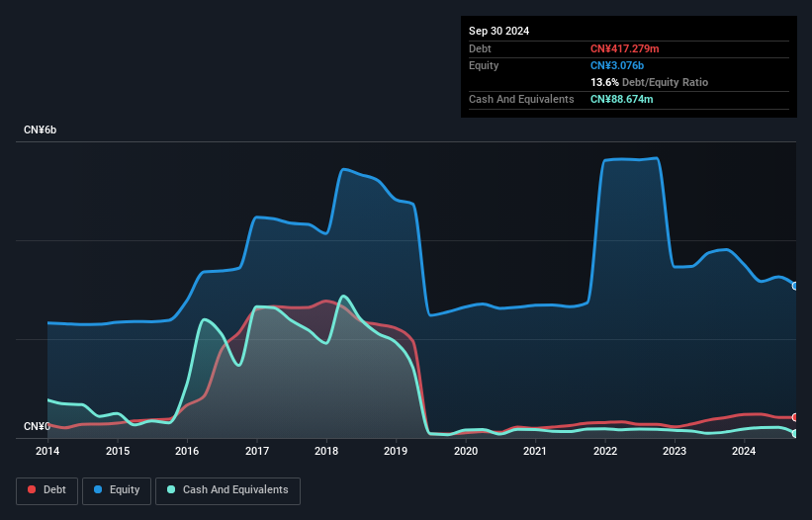Click the 2020 x-axis label
812x520 pixels.
coord(466,451)
